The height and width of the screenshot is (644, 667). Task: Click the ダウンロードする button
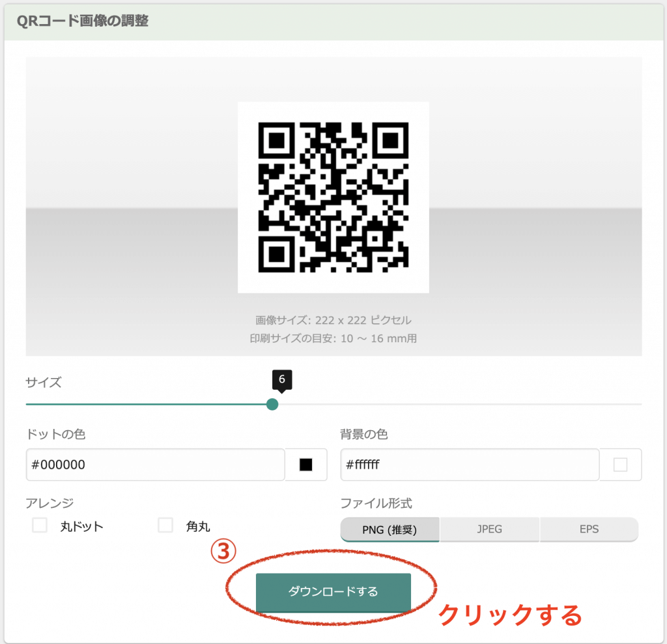click(333, 592)
